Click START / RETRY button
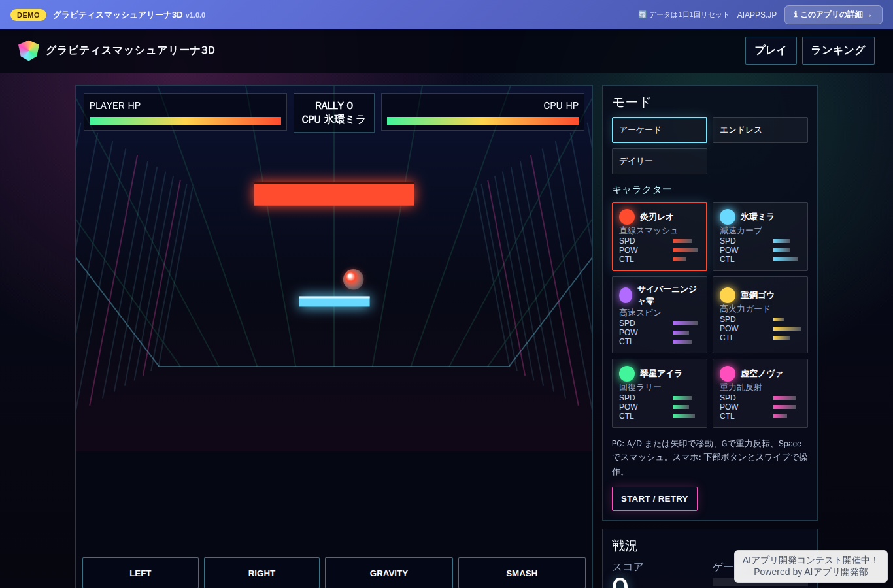893x588 pixels. click(x=654, y=498)
